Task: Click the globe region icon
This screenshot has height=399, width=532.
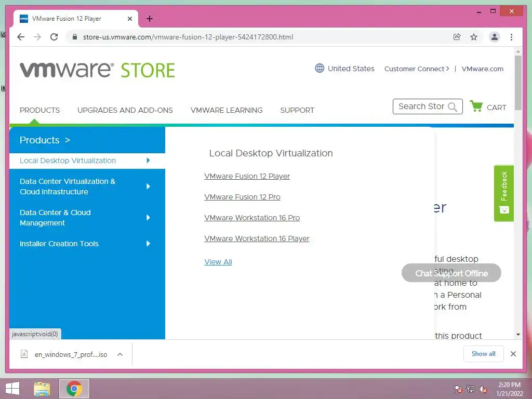Action: [x=320, y=68]
